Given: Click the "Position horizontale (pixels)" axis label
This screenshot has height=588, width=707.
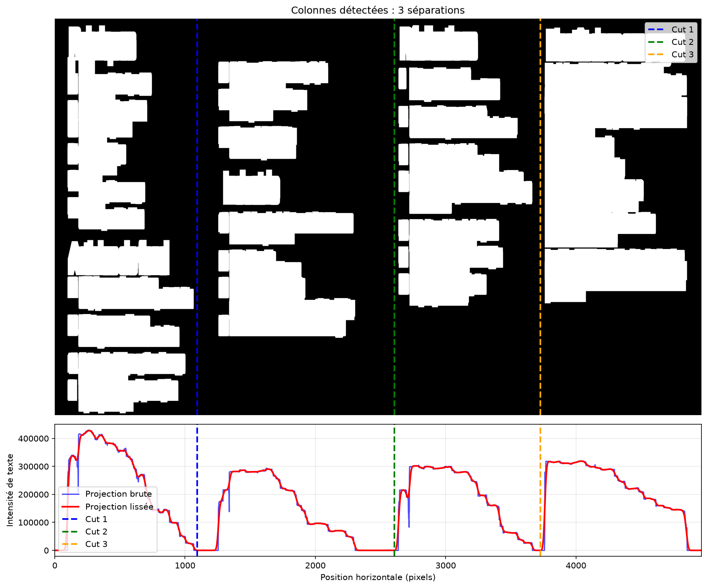Looking at the screenshot, I should 378,577.
